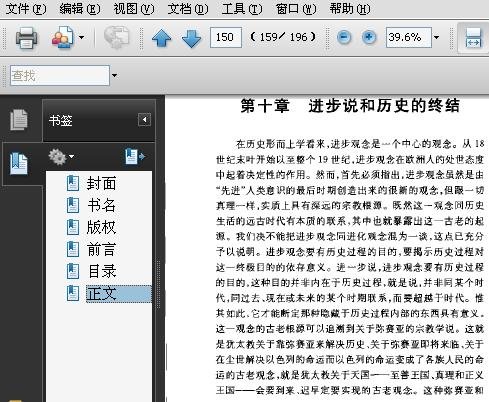The height and width of the screenshot is (402, 489).
Task: Click the 书签 panel title
Action: pos(60,120)
